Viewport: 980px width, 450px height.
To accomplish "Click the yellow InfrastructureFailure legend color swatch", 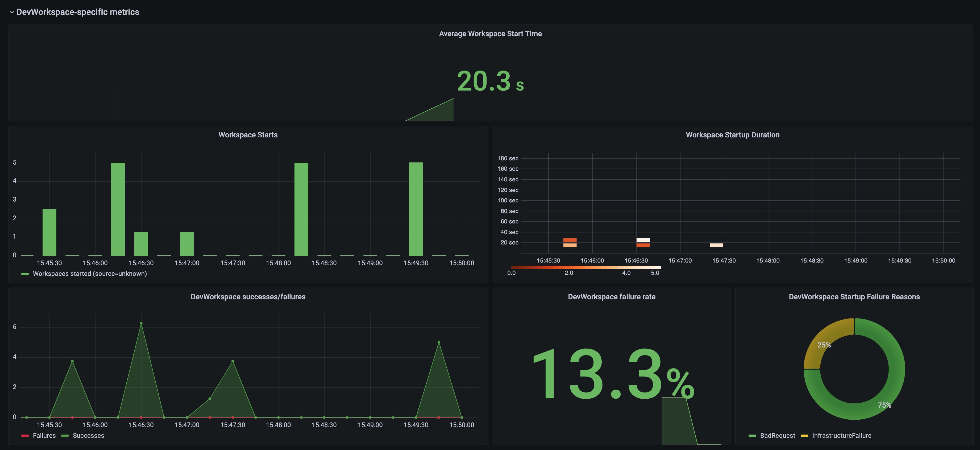I will coord(804,436).
